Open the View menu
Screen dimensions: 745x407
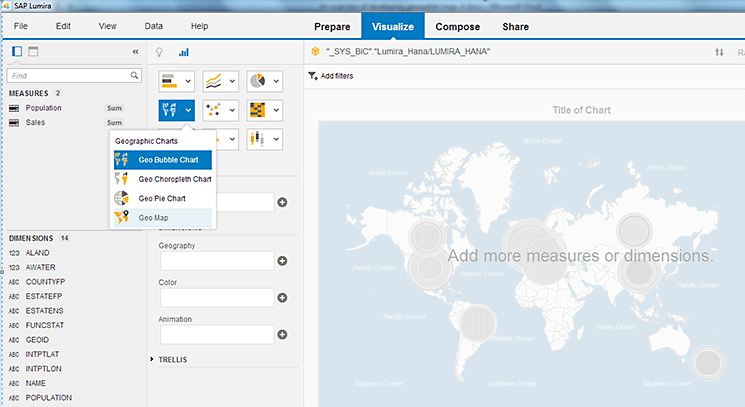click(x=107, y=26)
